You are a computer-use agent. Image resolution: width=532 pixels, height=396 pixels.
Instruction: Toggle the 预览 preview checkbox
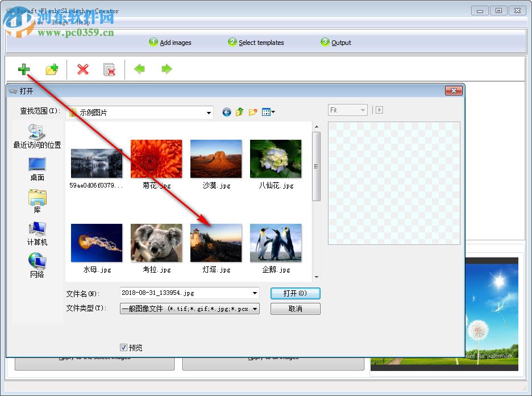(x=124, y=348)
